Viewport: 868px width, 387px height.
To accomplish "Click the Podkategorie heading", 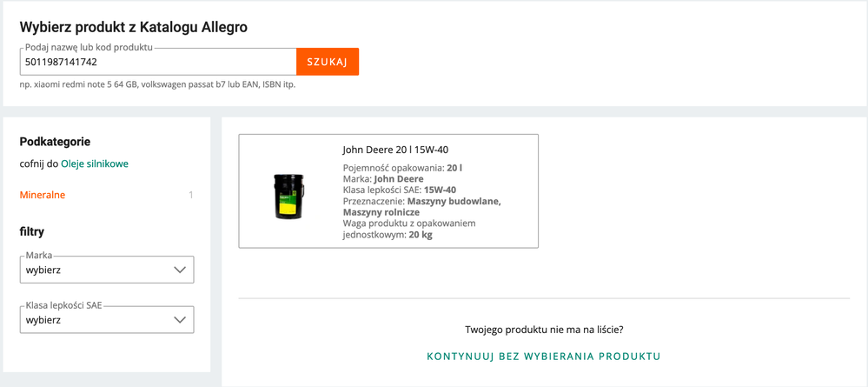I will point(55,142).
